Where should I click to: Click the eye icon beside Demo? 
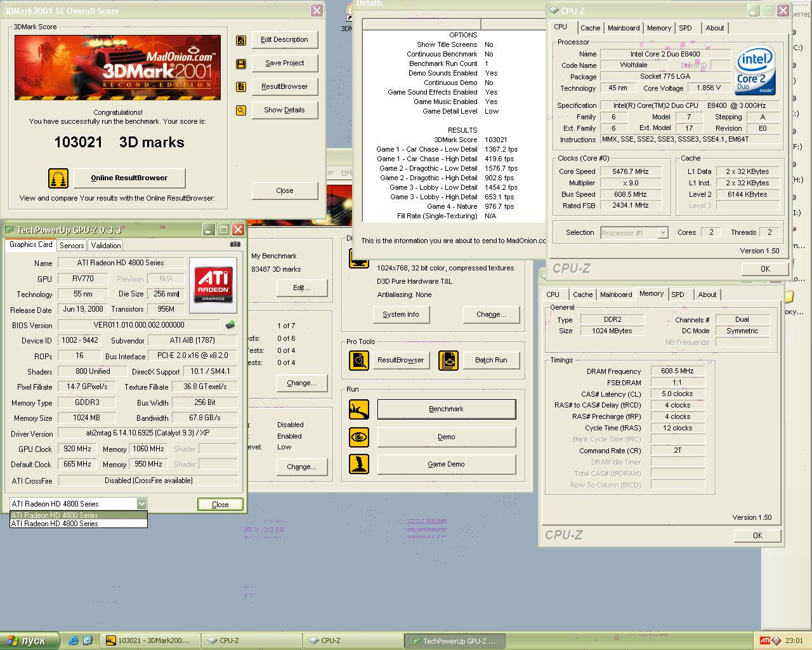click(x=359, y=437)
